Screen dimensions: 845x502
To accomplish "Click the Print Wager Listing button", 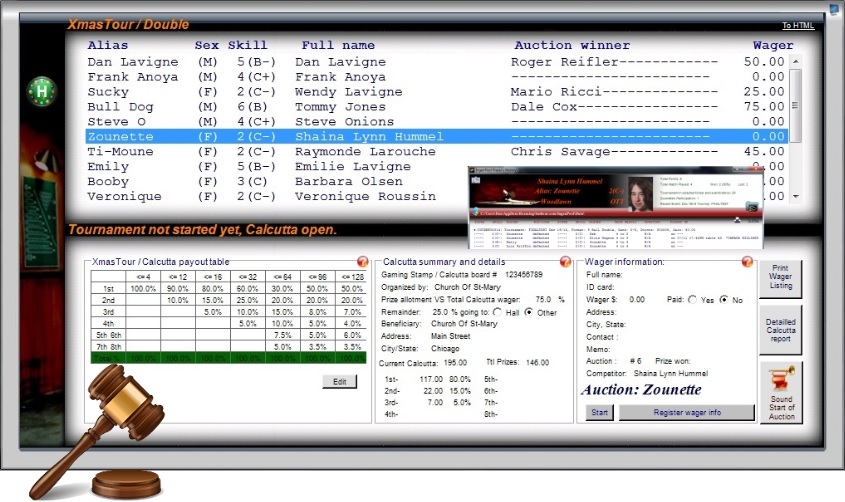I will 781,280.
